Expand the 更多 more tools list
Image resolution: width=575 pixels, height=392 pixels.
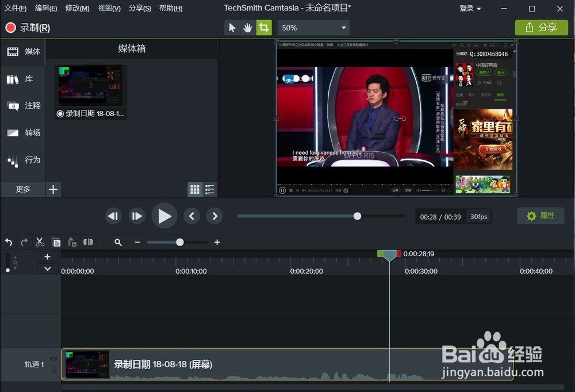coord(23,189)
